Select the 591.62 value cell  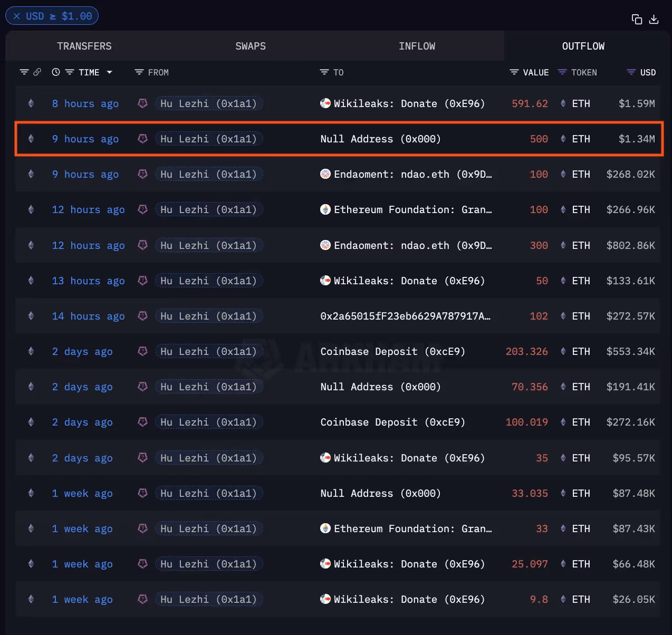point(530,104)
